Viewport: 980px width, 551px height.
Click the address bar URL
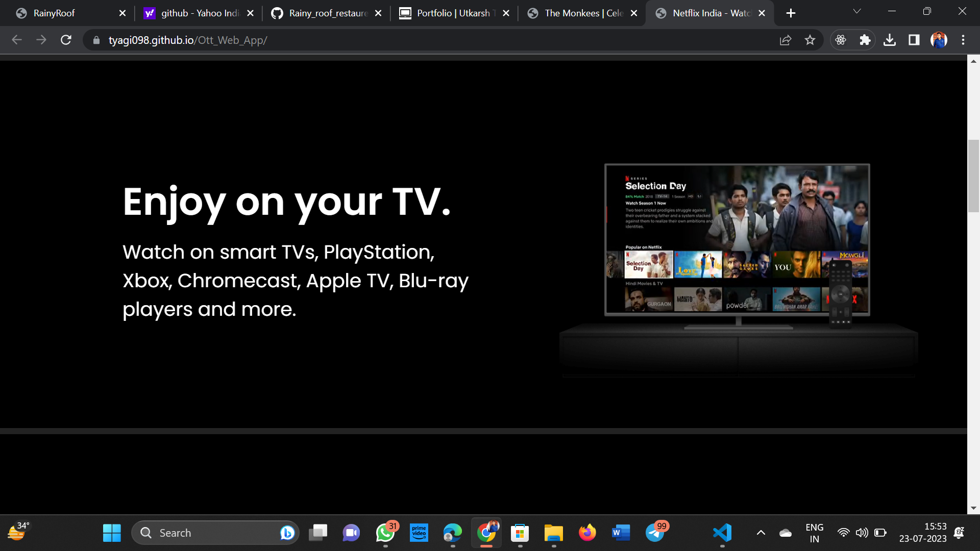[x=188, y=40]
